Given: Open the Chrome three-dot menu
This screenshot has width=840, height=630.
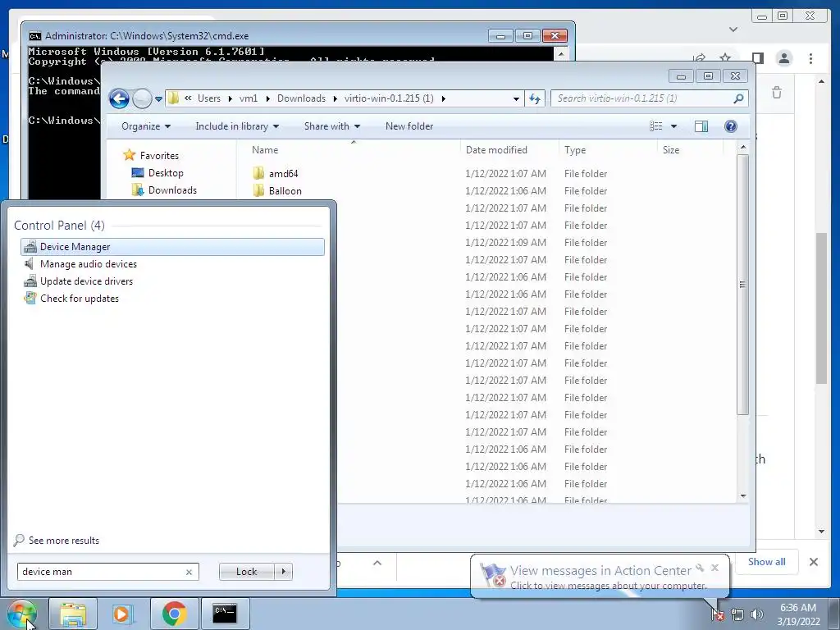Looking at the screenshot, I should 810,58.
